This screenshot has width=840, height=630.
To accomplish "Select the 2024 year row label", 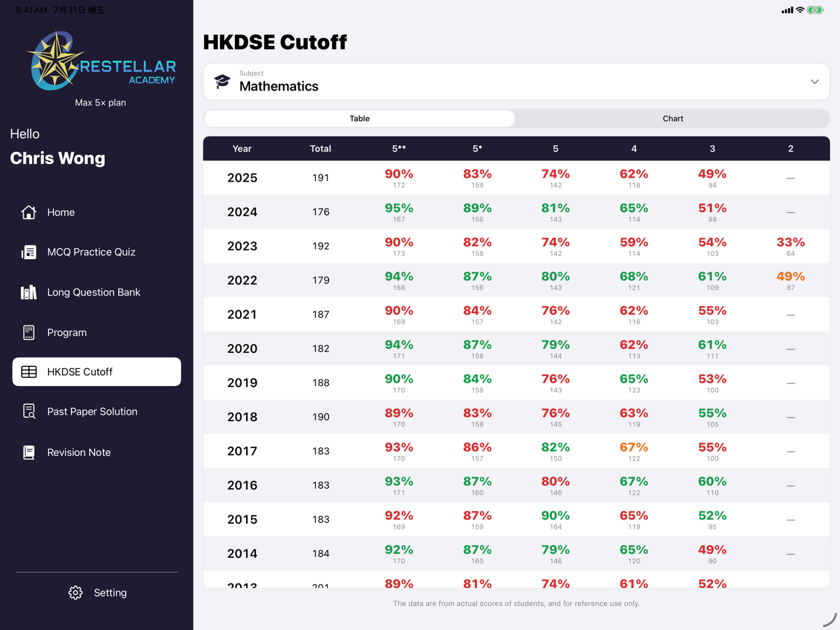I will click(x=242, y=212).
